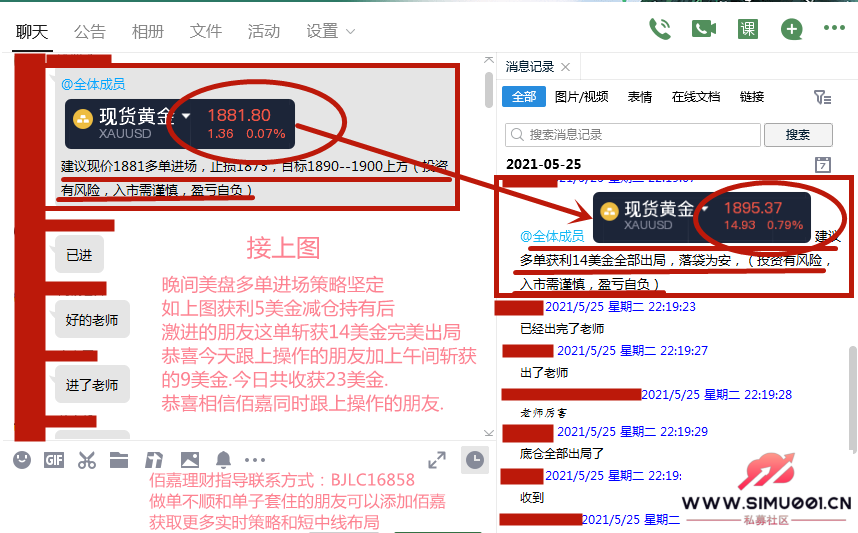Click the GIF sticker icon
Image resolution: width=858 pixels, height=533 pixels.
(x=54, y=460)
